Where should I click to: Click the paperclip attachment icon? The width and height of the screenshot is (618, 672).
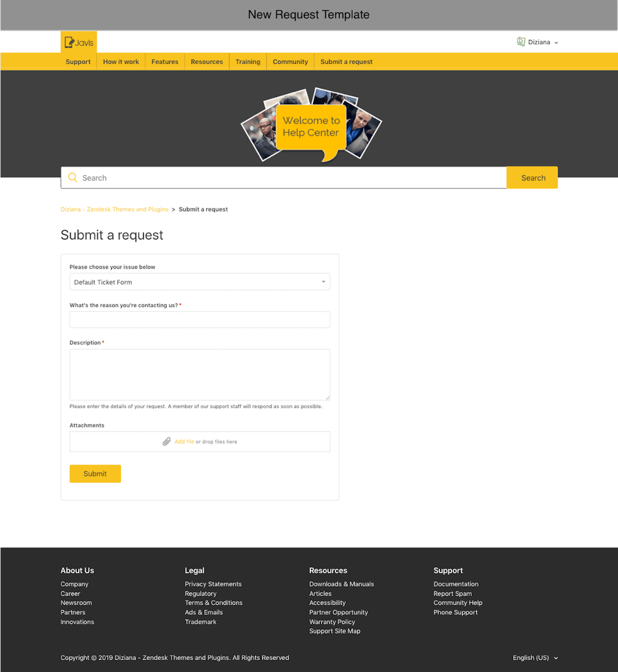pyautogui.click(x=166, y=442)
